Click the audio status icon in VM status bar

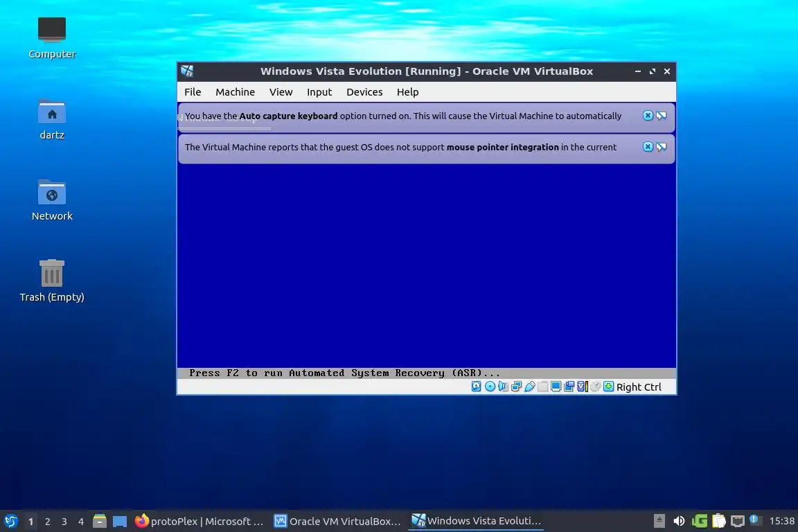[x=504, y=387]
